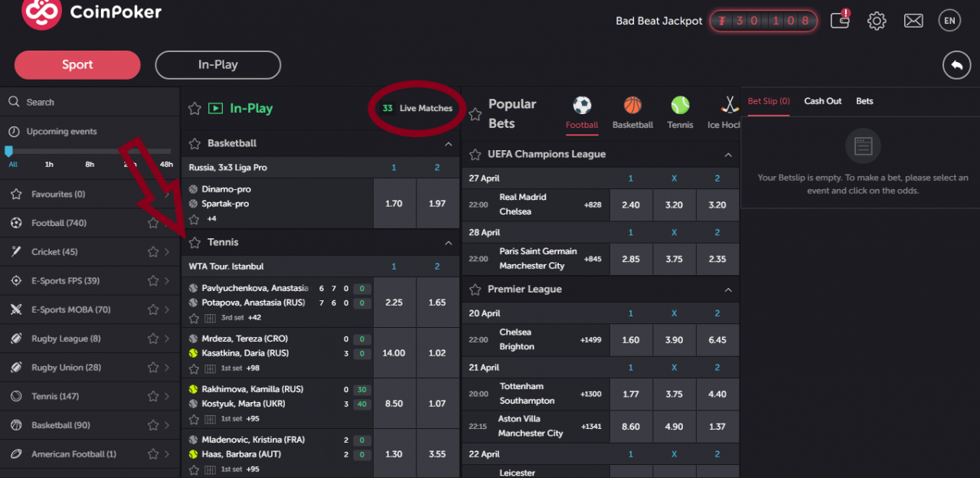980x478 pixels.
Task: Change language via EN button
Action: [949, 21]
